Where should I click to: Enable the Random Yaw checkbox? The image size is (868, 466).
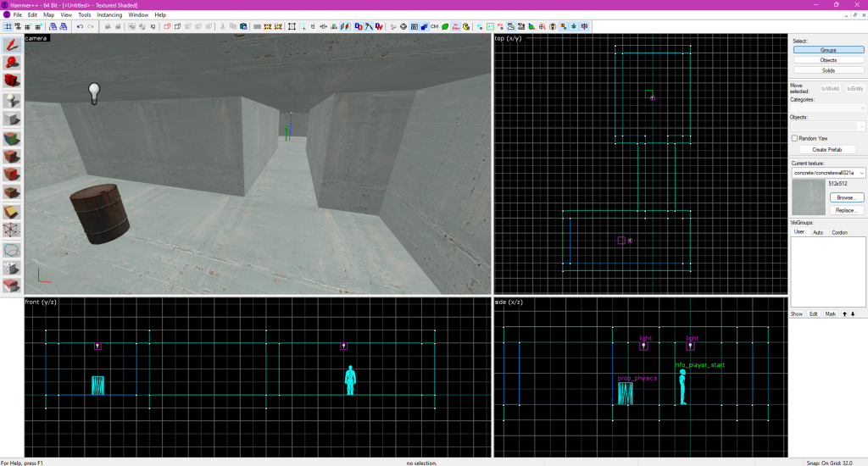click(x=794, y=138)
